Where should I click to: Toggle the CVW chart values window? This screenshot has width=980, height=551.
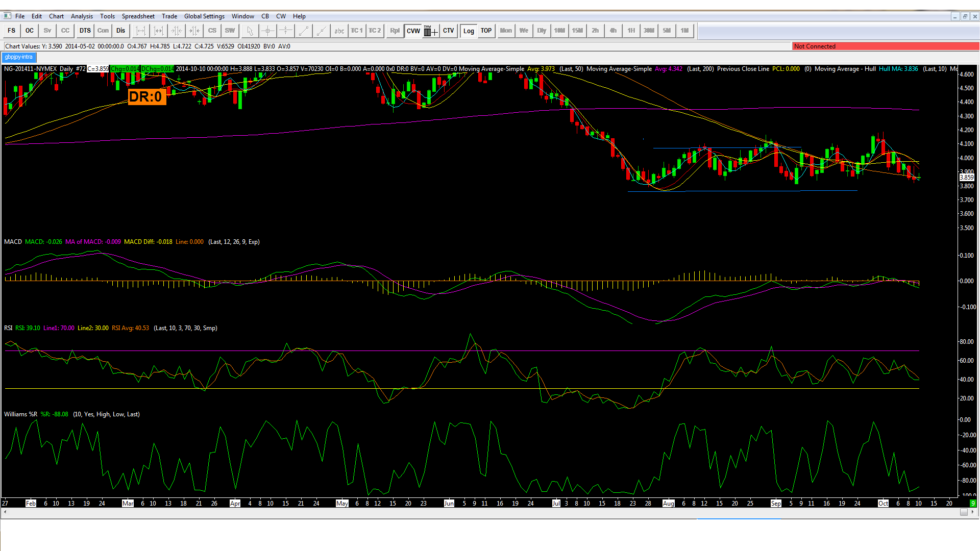coord(413,31)
